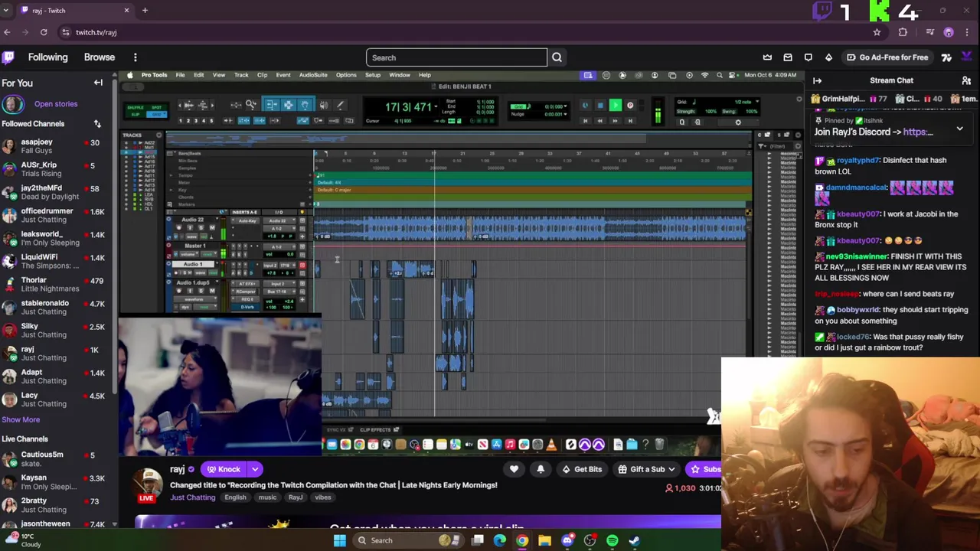Image resolution: width=980 pixels, height=551 pixels.
Task: Expand the pinned Discord chat message
Action: (959, 129)
